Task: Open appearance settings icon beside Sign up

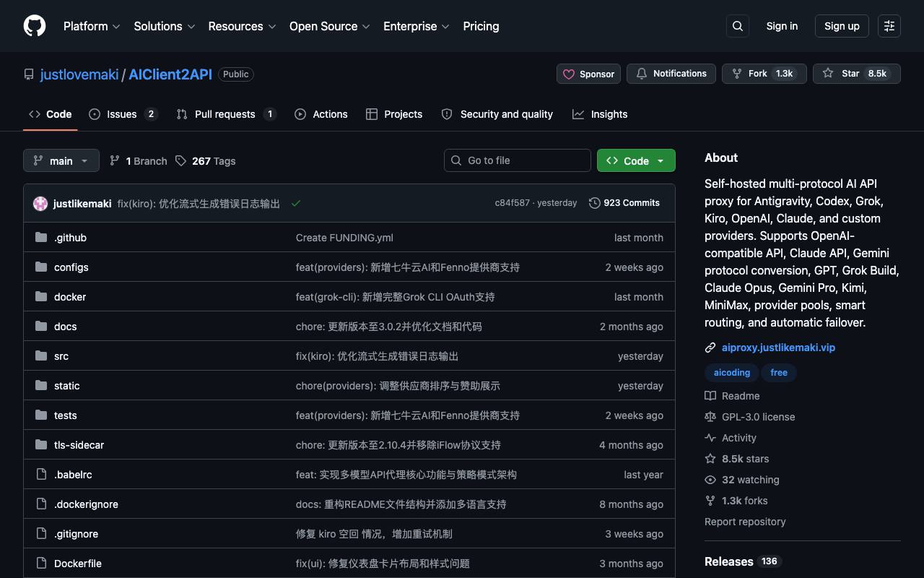Action: [889, 26]
